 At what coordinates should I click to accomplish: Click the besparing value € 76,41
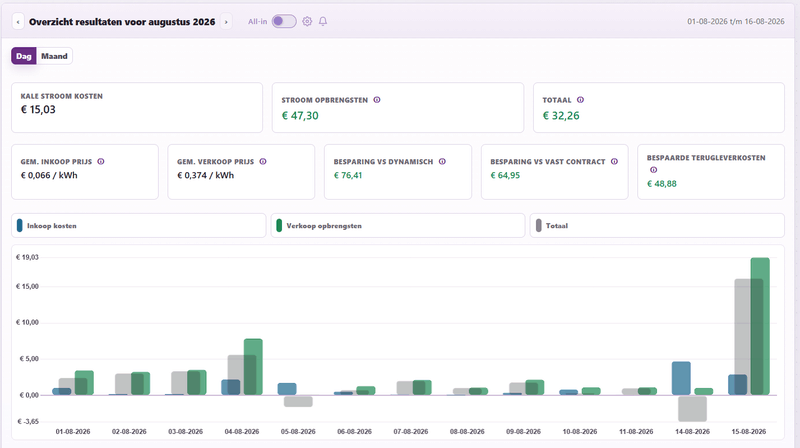coord(348,176)
